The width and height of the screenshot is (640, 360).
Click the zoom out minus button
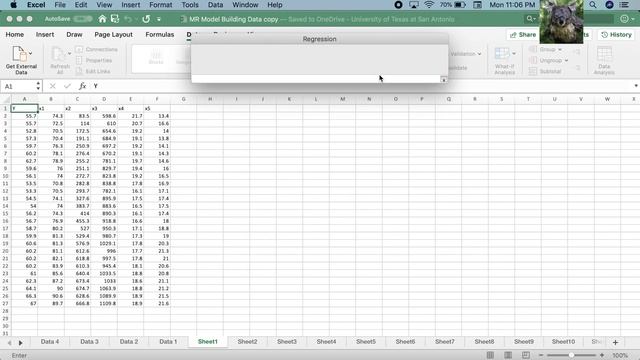(x=541, y=355)
